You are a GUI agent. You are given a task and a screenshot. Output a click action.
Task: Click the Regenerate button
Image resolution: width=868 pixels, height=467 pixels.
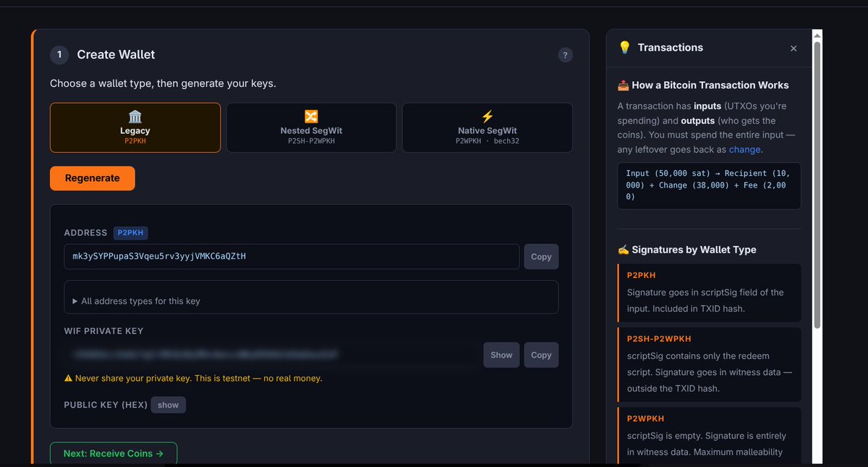[x=93, y=178]
